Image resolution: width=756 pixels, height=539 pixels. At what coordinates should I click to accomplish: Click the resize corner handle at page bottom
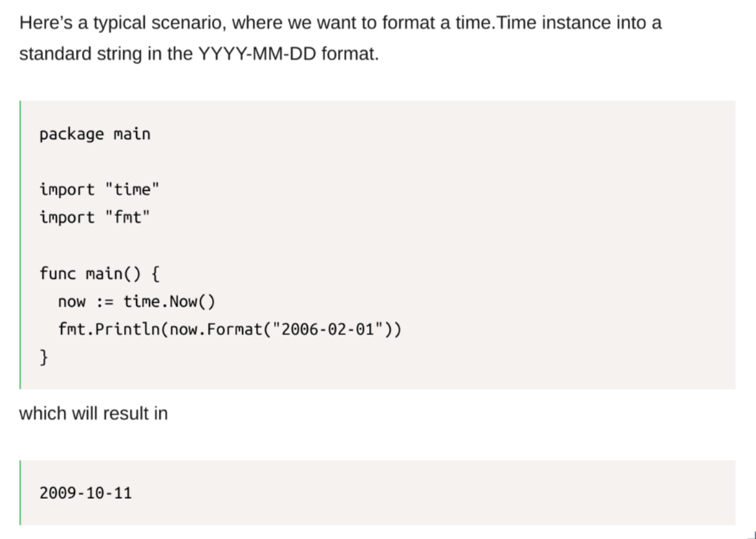point(751,534)
